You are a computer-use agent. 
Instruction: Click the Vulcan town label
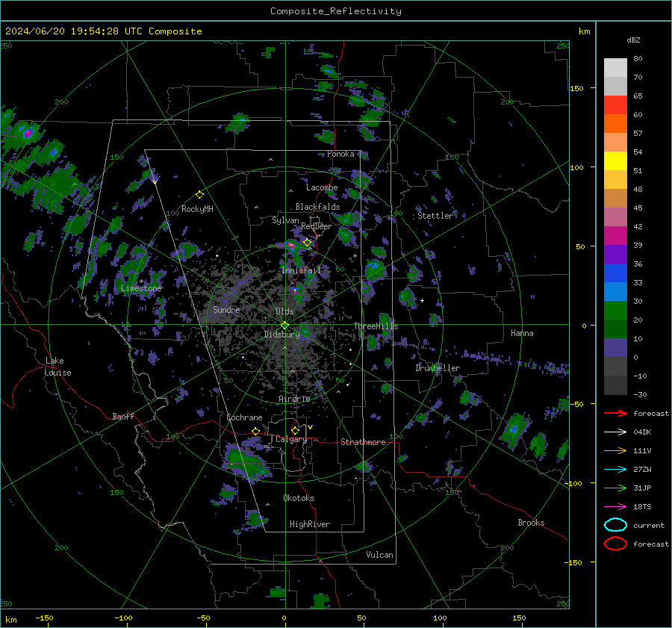click(x=379, y=555)
